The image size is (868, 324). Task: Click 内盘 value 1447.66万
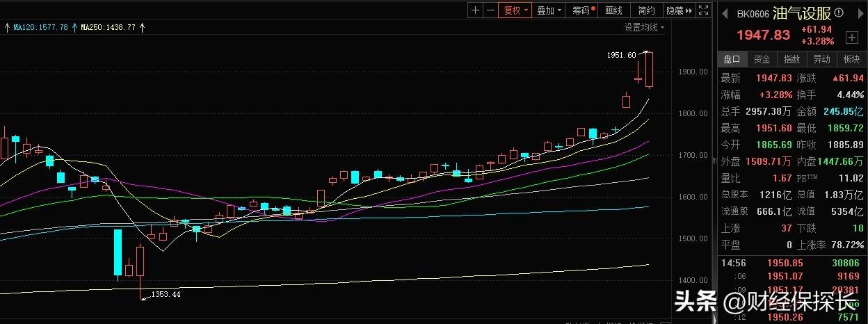pos(840,161)
